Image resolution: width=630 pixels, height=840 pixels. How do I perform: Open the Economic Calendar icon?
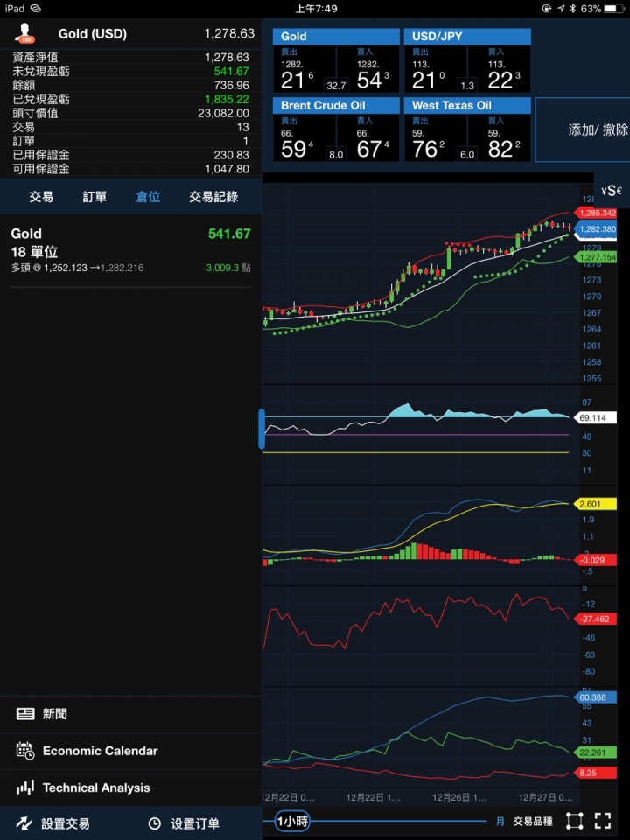click(25, 751)
